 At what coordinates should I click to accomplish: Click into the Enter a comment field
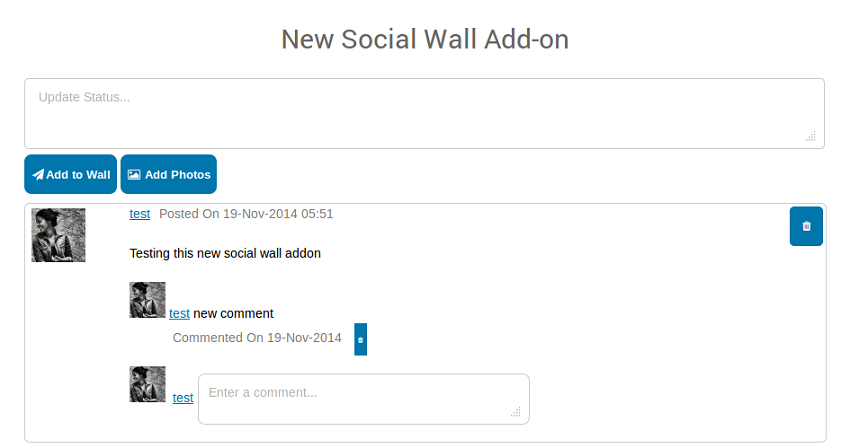click(x=363, y=398)
